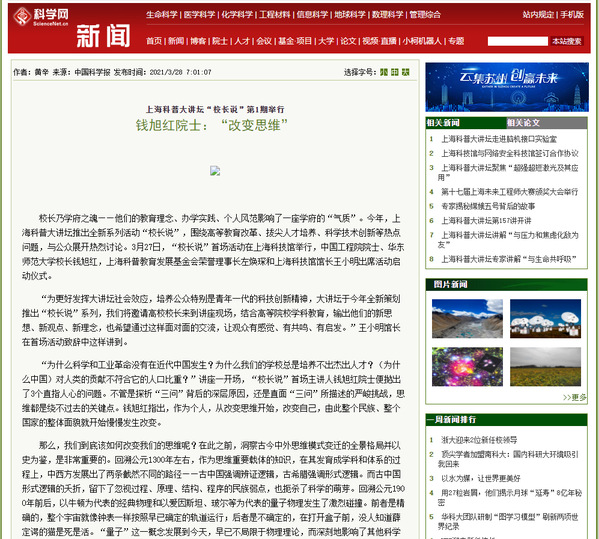Open the 人才 nav item
The width and height of the screenshot is (599, 539).
[x=242, y=41]
